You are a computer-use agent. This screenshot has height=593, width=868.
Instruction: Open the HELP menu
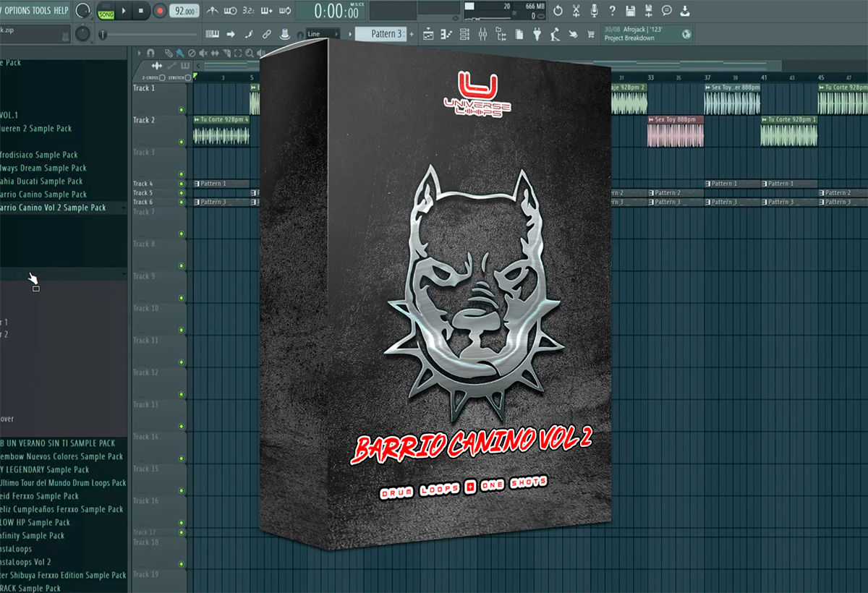pos(61,10)
